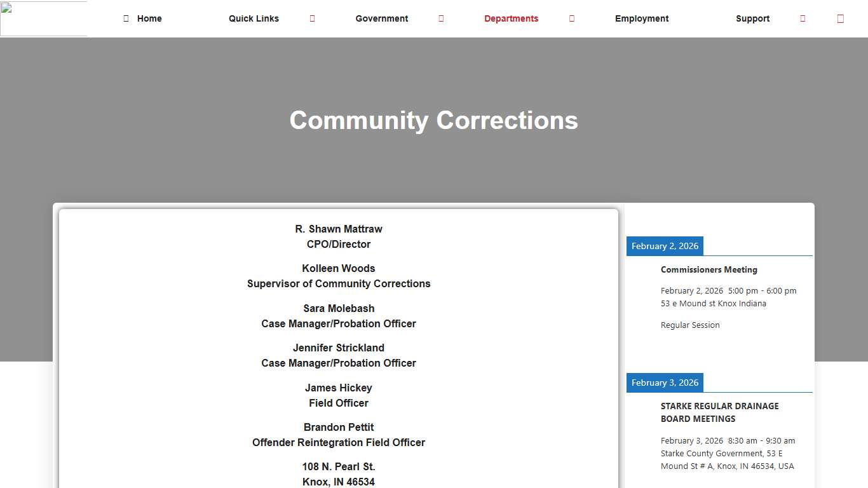The width and height of the screenshot is (868, 488).
Task: Open the Commissioners Meeting event
Action: click(x=709, y=269)
